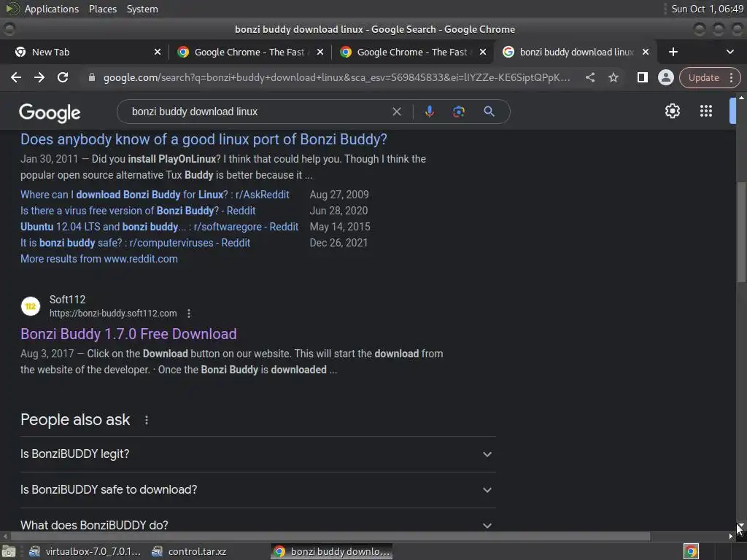Screen dimensions: 747x560
Task: Open the System menu
Action: coord(142,9)
